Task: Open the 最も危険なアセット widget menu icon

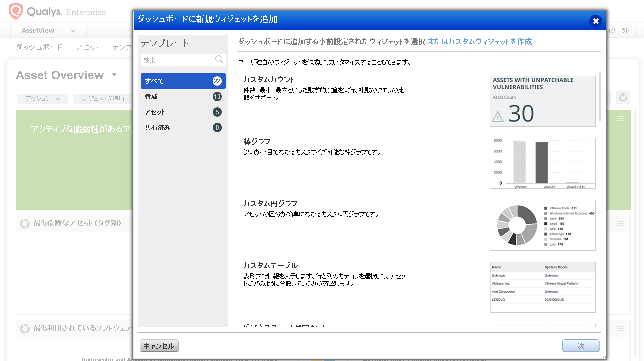Action: pos(620,224)
